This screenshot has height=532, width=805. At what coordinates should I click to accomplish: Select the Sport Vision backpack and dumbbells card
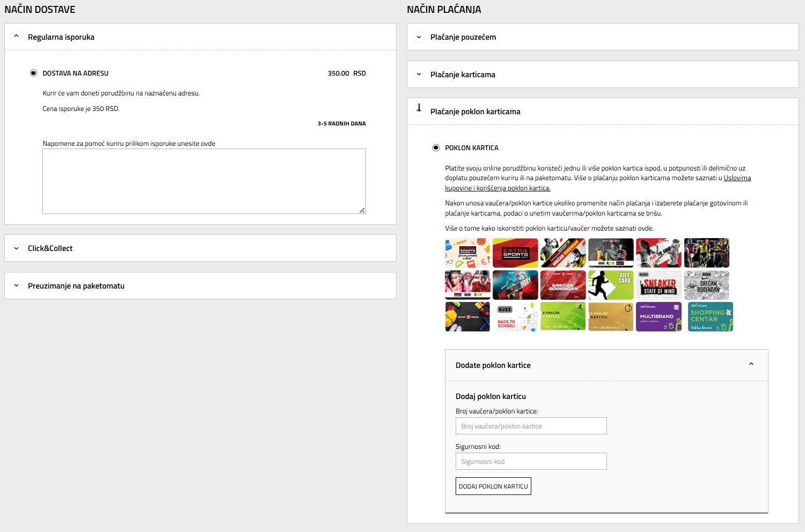(x=467, y=317)
